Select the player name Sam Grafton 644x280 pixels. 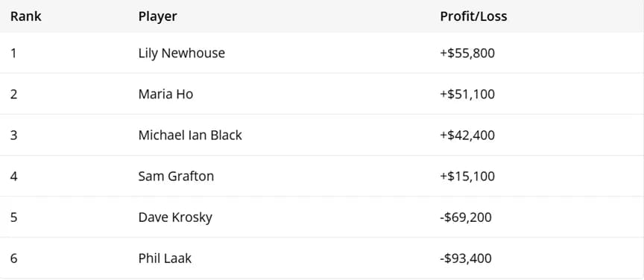tap(176, 176)
